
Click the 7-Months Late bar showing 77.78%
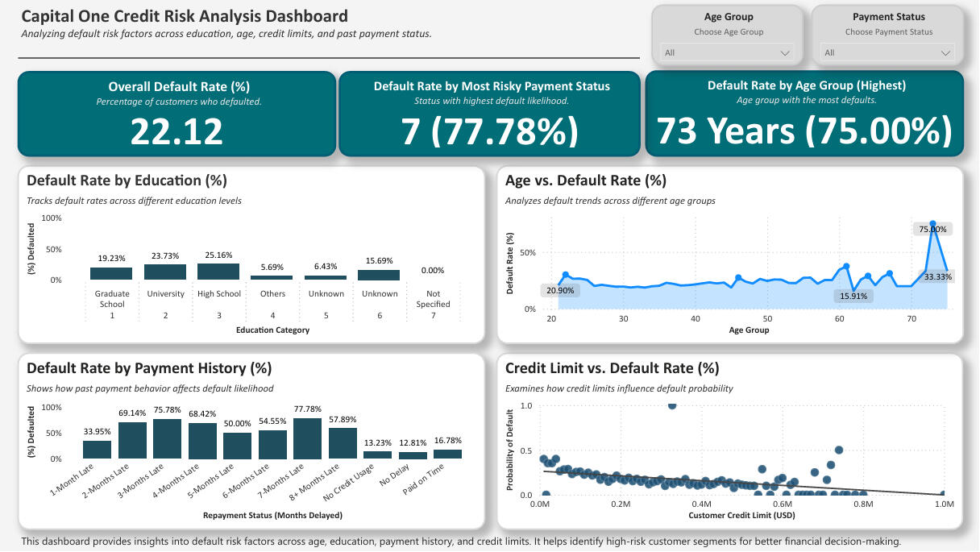309,438
